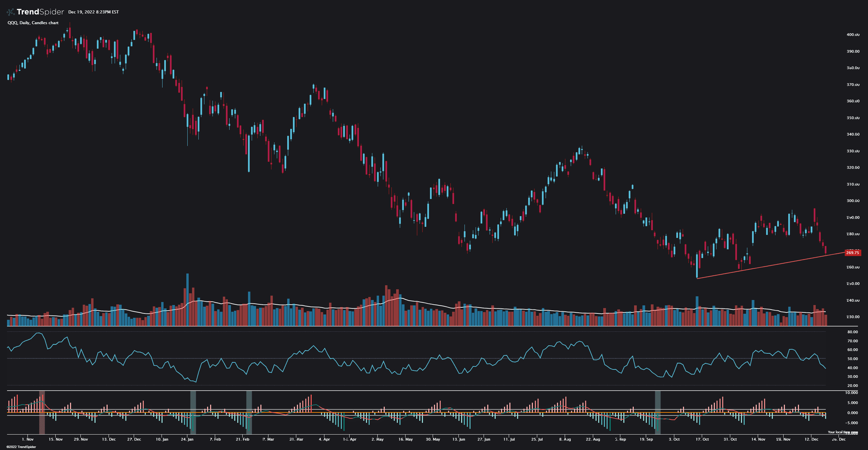868x450 pixels.
Task: Click the '17. Oct' date axis label
Action: (702, 439)
